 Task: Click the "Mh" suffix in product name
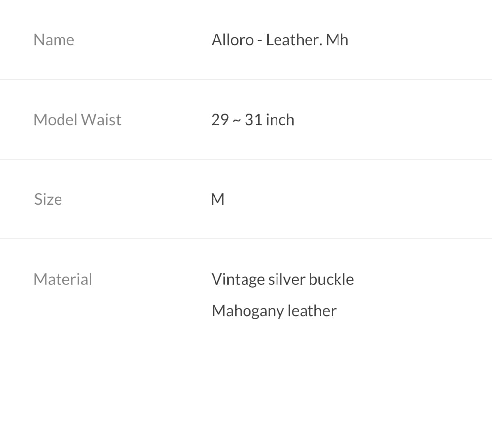pyautogui.click(x=338, y=40)
